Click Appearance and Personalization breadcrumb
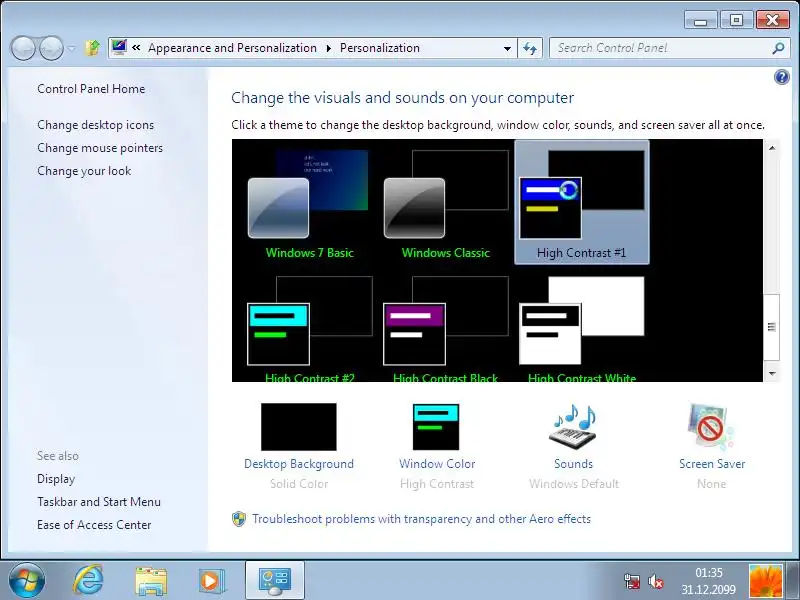 click(x=232, y=48)
